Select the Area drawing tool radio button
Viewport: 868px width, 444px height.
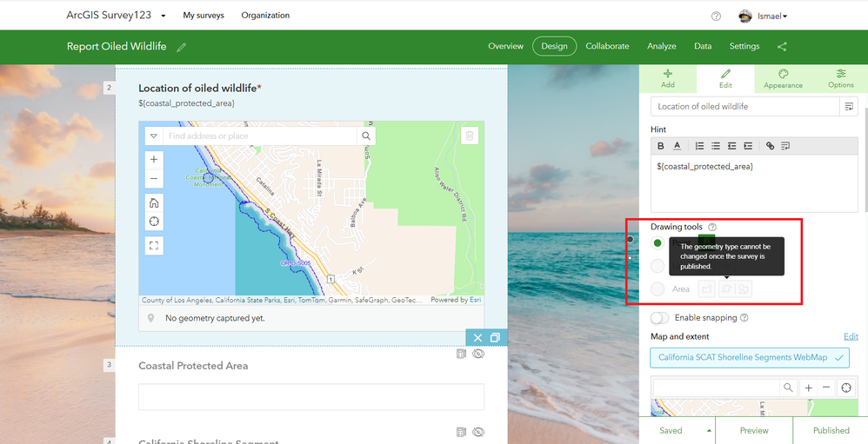click(658, 288)
